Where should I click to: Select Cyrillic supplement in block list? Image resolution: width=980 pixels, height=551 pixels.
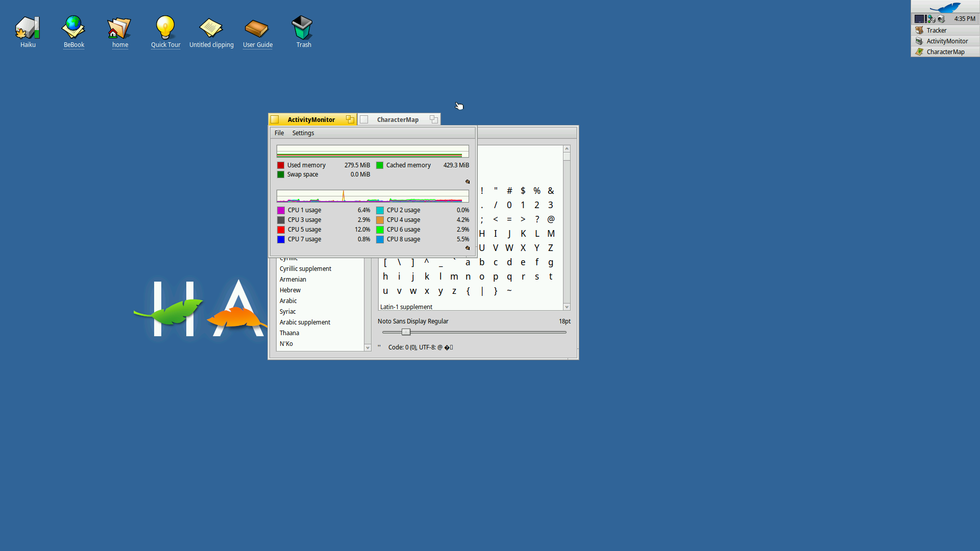click(320, 269)
